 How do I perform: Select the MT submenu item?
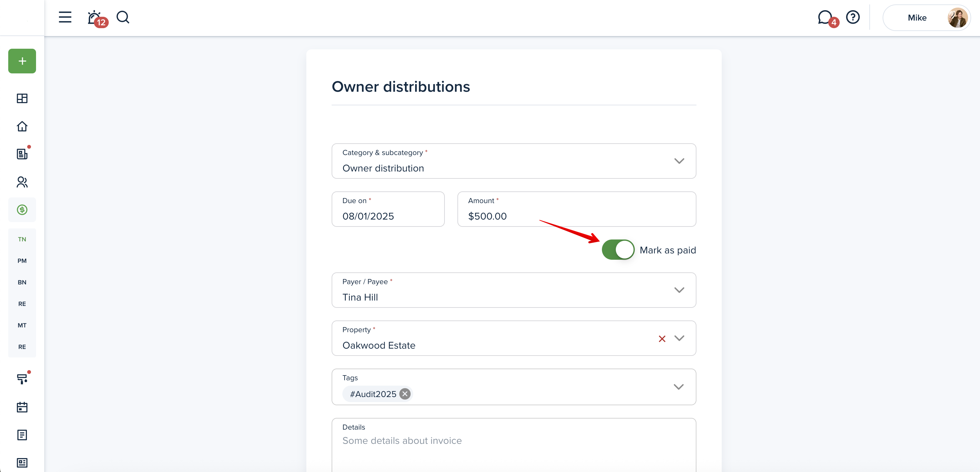point(22,326)
